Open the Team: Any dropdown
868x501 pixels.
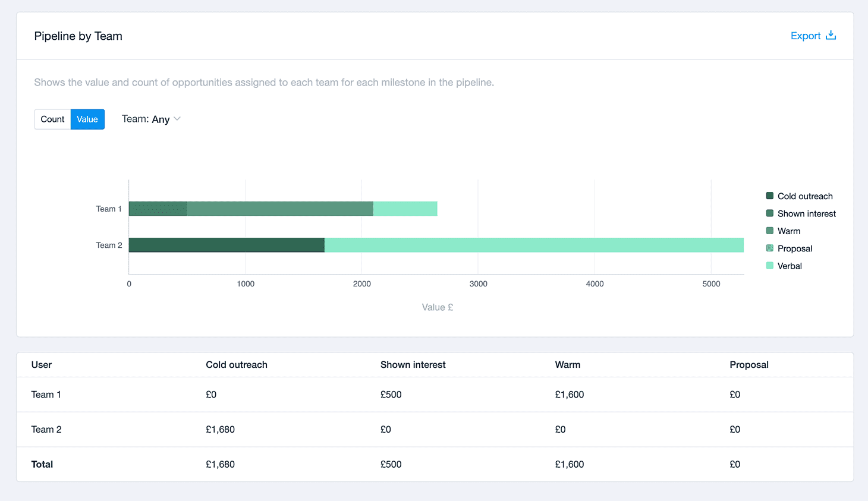point(151,119)
